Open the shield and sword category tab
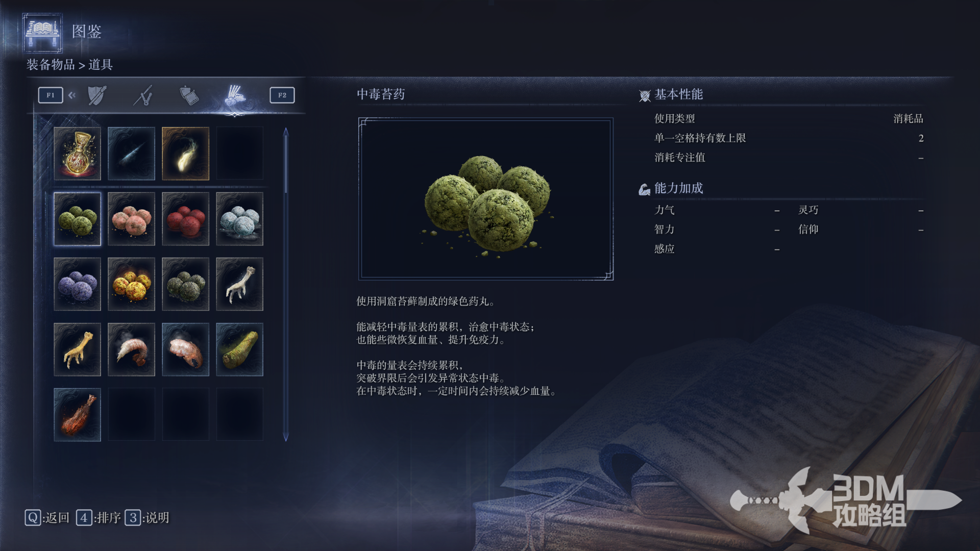980x551 pixels. pyautogui.click(x=97, y=95)
